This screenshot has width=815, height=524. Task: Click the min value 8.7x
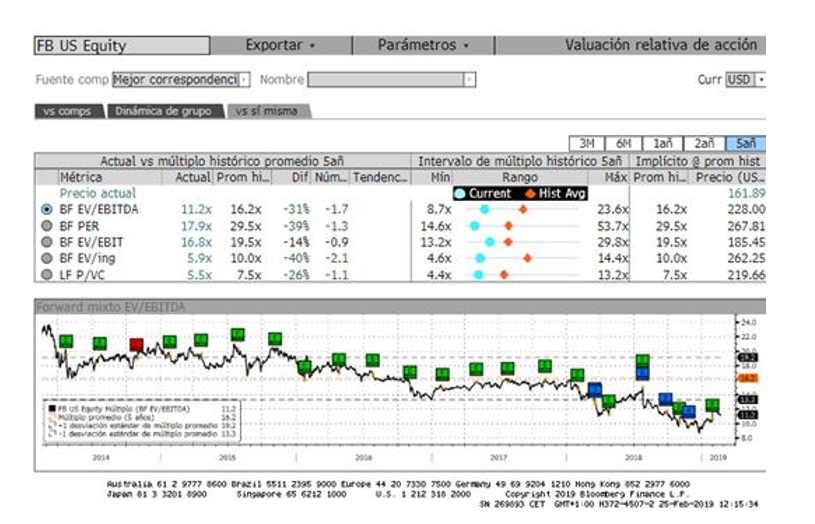[x=439, y=209]
